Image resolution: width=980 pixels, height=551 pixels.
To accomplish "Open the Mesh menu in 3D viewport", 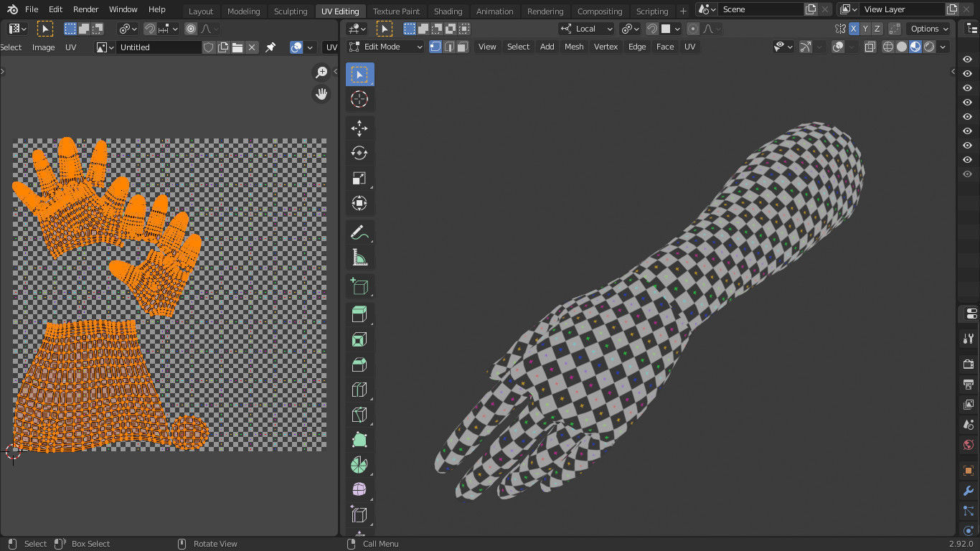I will (574, 47).
